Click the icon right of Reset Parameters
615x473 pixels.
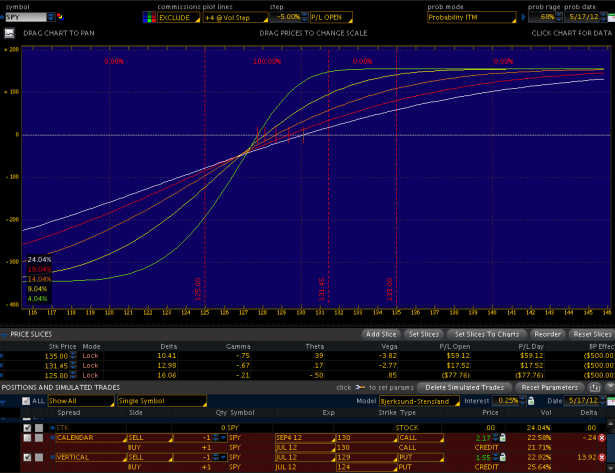(595, 386)
